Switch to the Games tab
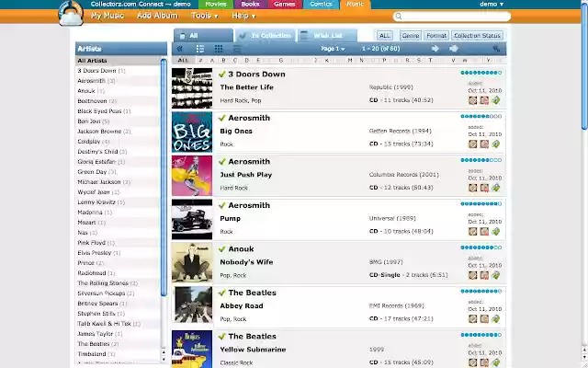This screenshot has width=588, height=368. (284, 4)
